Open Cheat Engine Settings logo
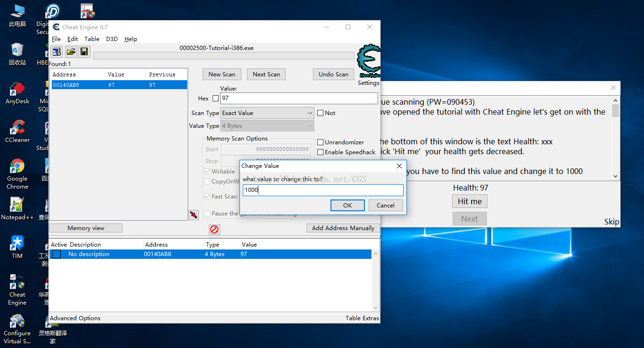This screenshot has height=348, width=644. pos(368,64)
